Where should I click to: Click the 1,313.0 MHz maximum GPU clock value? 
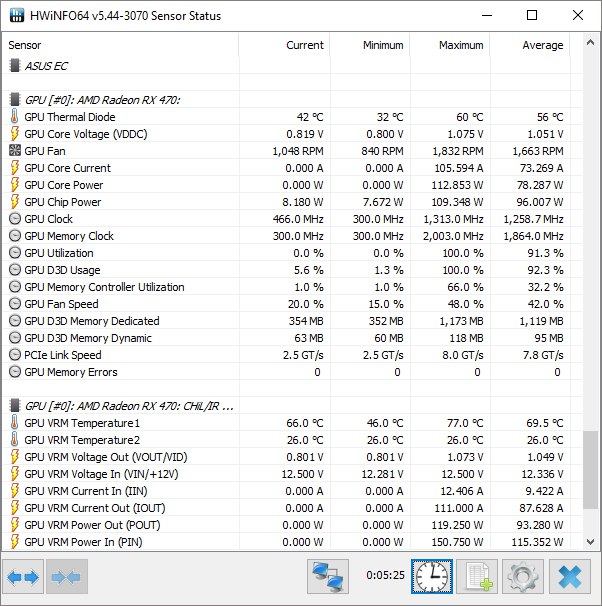[453, 219]
